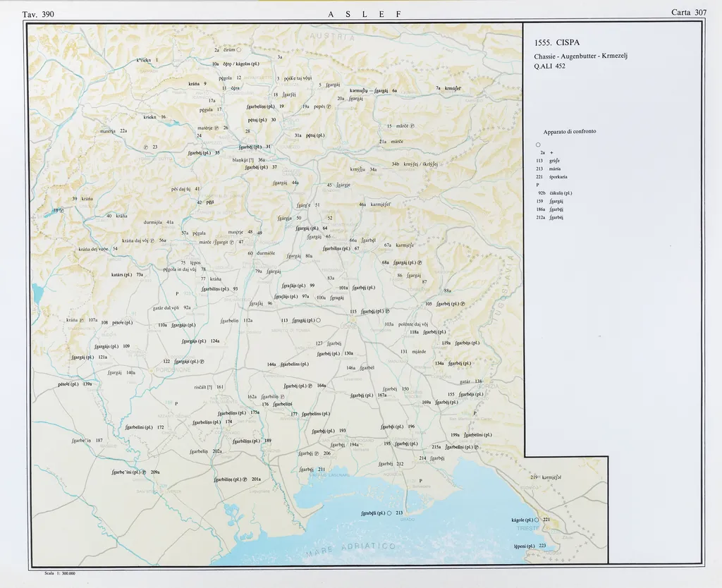Click the circle symbol beside point 213
Screen dimensions: 722x588
tap(389, 513)
